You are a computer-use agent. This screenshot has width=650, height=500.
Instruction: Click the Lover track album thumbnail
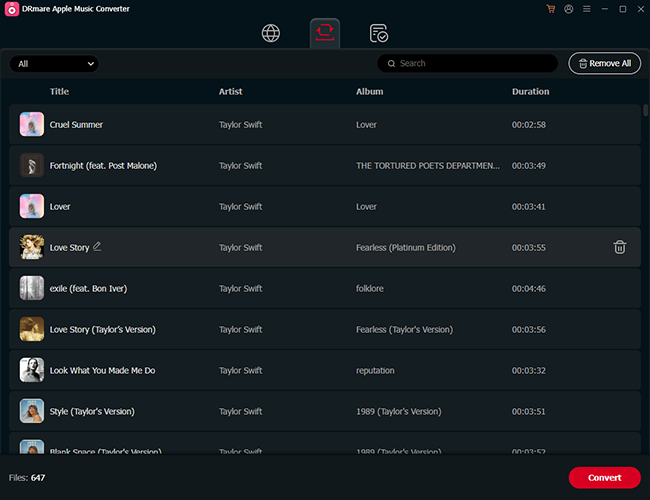[x=32, y=206]
